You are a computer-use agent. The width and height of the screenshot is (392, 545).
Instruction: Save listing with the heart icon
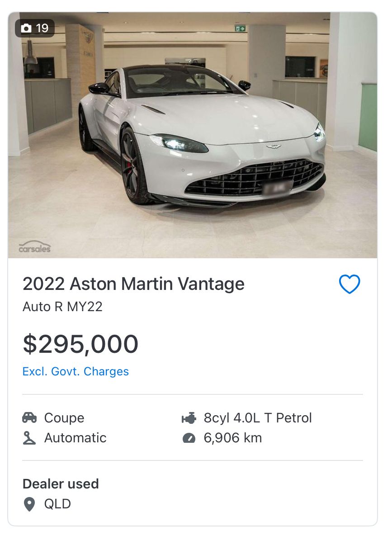(x=349, y=284)
